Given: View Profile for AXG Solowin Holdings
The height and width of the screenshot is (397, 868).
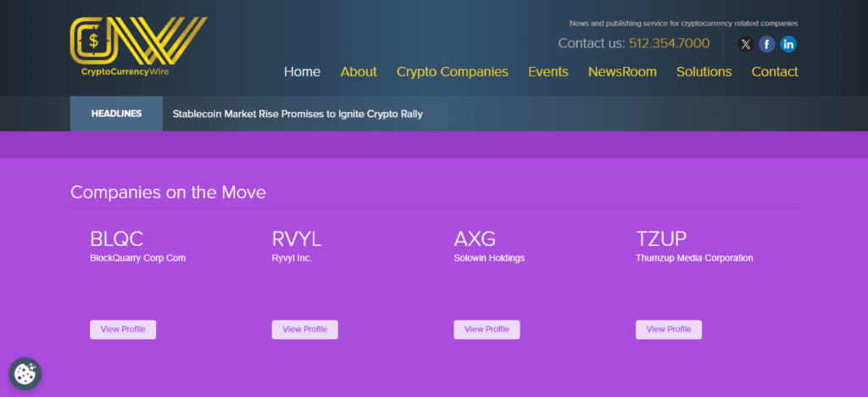Looking at the screenshot, I should click(487, 329).
